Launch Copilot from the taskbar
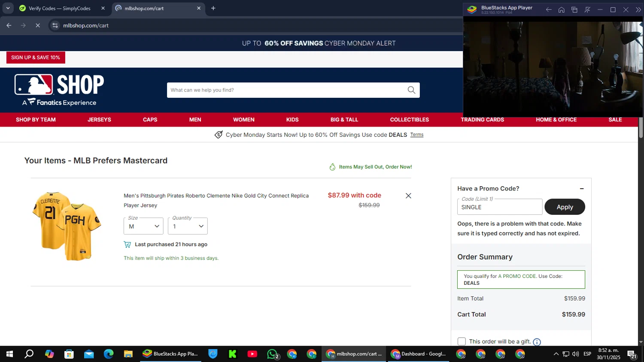This screenshot has height=362, width=644. coord(49,354)
